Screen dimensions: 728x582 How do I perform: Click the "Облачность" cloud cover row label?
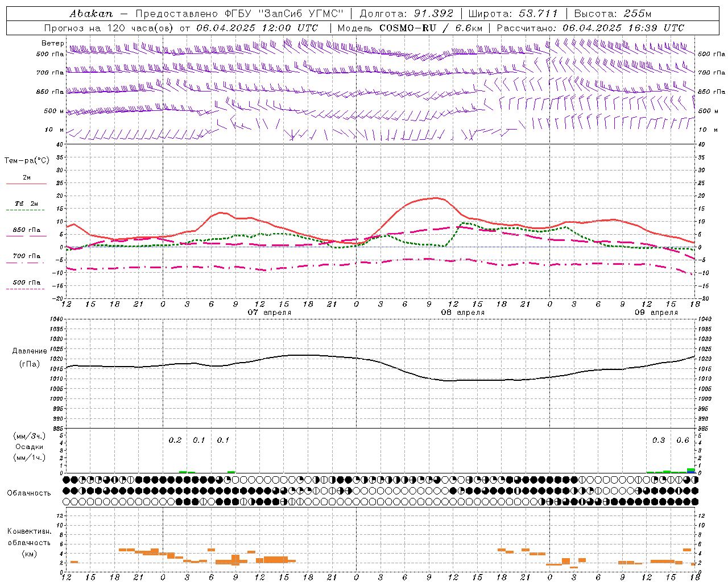(x=29, y=493)
